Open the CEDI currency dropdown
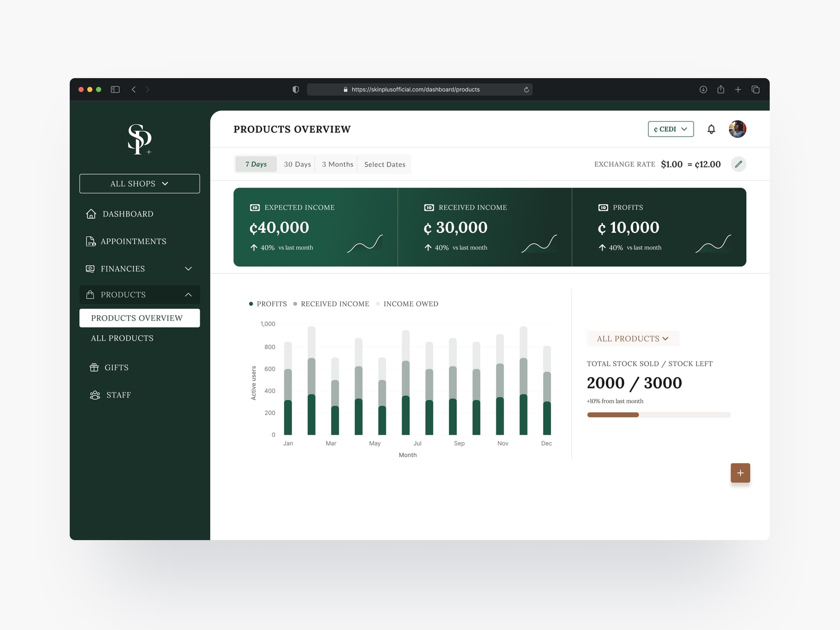This screenshot has height=630, width=840. click(671, 129)
